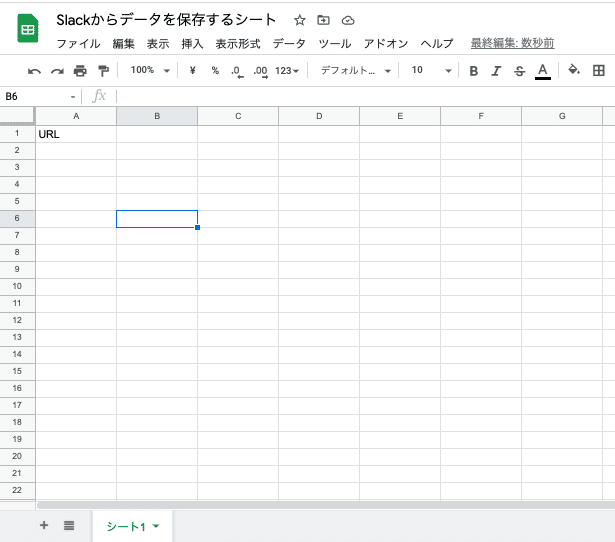615x542 pixels.
Task: Toggle bold formatting
Action: pyautogui.click(x=474, y=71)
